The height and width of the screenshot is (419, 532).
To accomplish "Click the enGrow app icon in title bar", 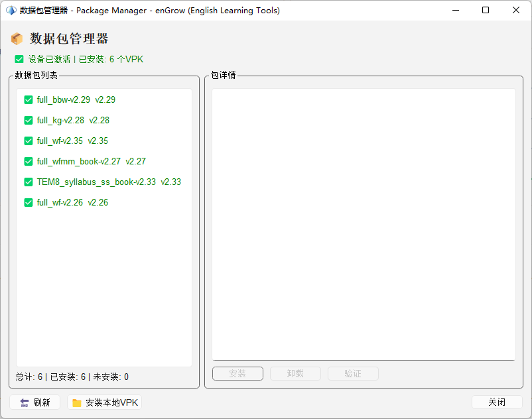I will point(11,11).
